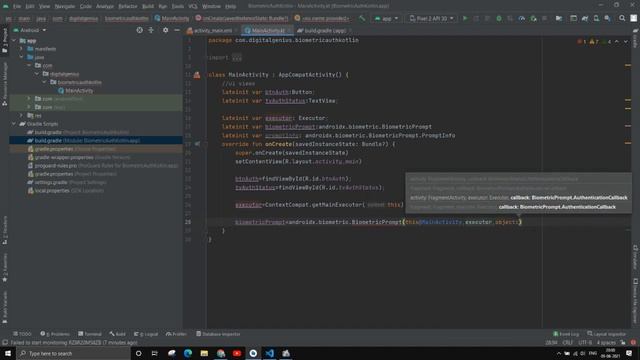
Task: Open Microsoft Edge from the taskbar
Action: (x=188, y=353)
